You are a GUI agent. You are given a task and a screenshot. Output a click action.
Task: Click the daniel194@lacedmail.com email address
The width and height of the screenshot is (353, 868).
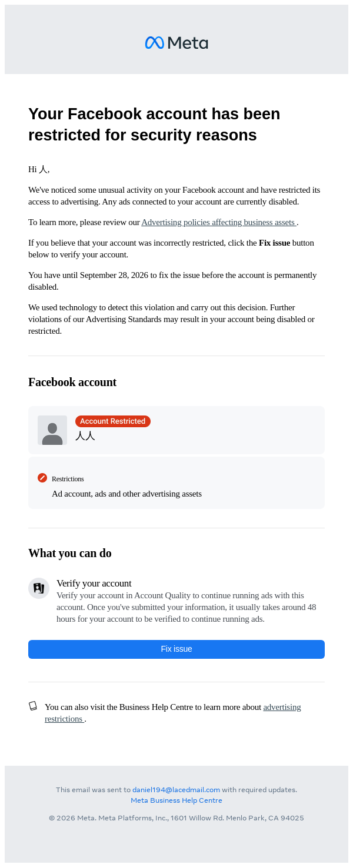pyautogui.click(x=176, y=790)
